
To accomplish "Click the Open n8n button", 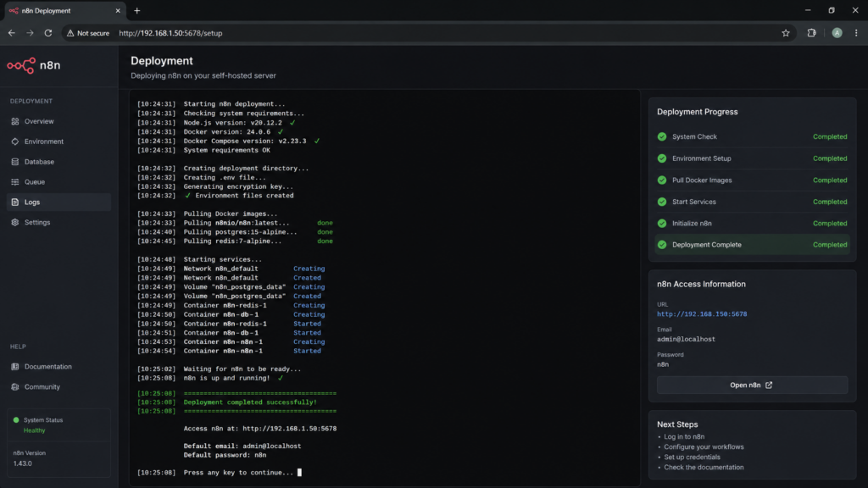I will [752, 385].
